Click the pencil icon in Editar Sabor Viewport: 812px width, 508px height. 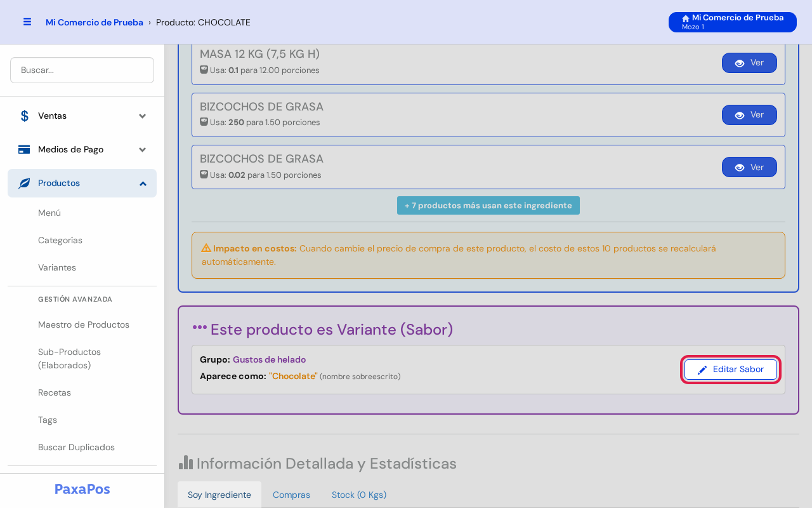[702, 370]
